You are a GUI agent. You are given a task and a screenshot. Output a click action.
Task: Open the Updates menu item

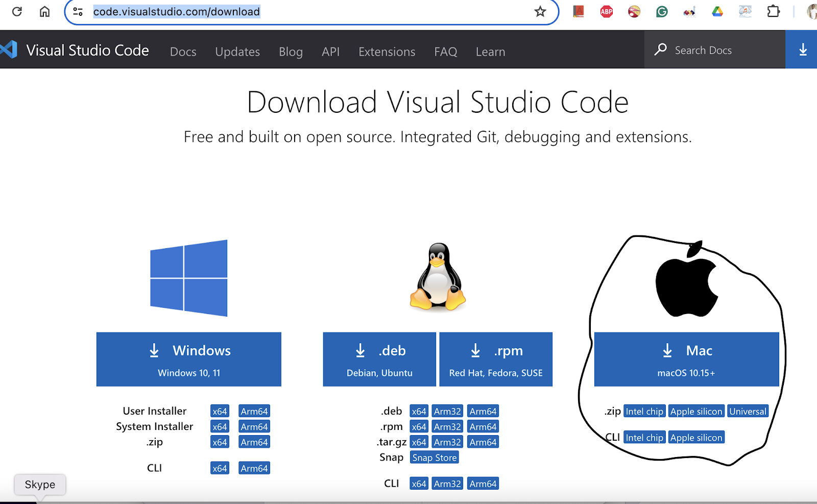237,52
